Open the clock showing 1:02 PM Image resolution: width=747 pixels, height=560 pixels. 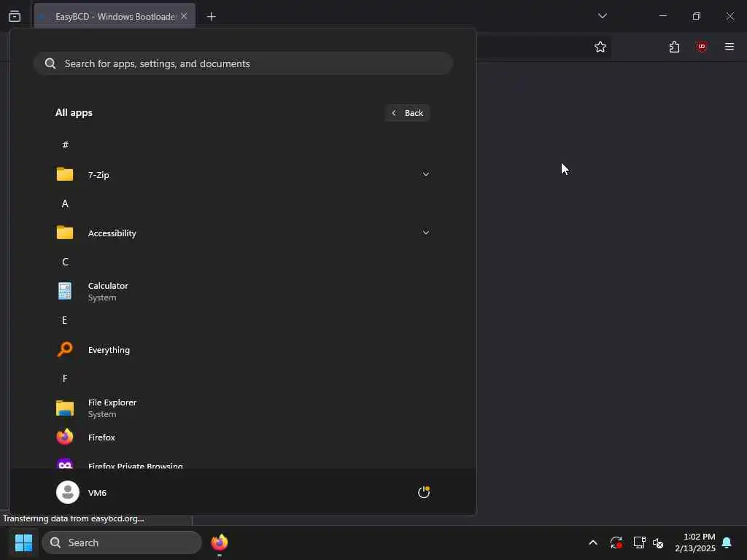point(695,542)
